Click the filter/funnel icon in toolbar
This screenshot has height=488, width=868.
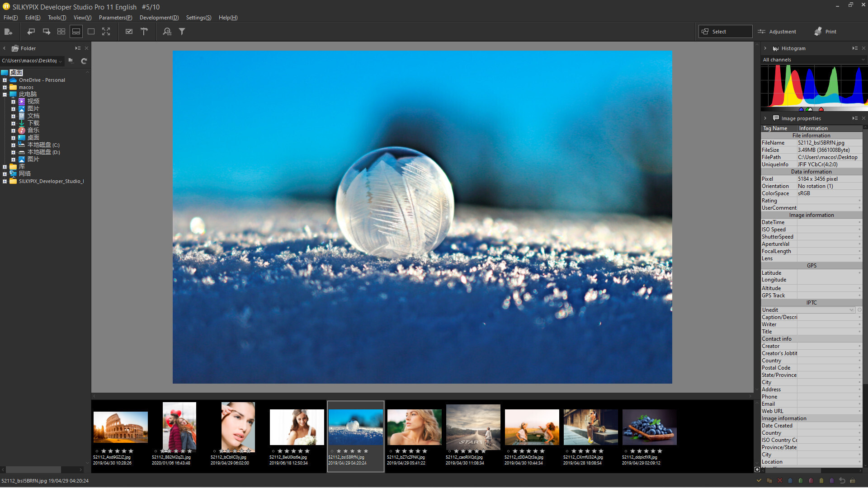[x=183, y=32]
